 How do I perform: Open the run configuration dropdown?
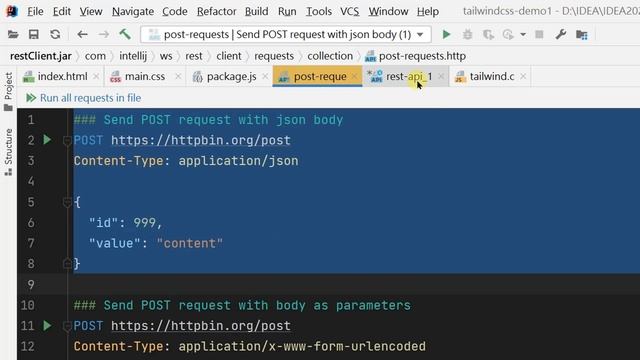tap(286, 35)
